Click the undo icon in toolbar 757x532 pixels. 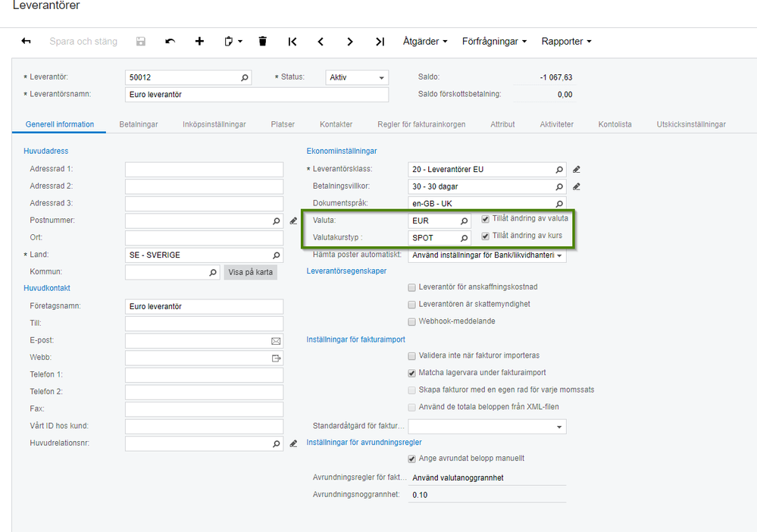[x=170, y=42]
